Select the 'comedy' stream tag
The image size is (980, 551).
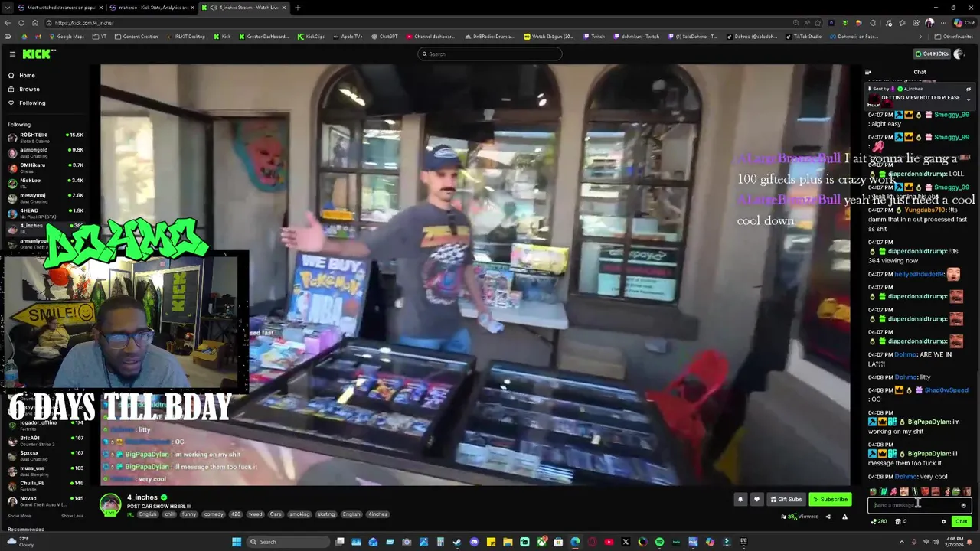point(214,514)
